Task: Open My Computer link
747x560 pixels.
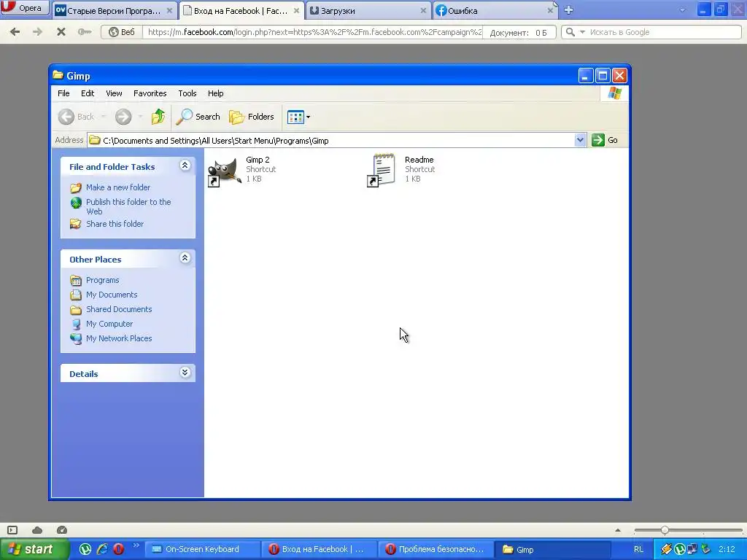Action: [109, 324]
